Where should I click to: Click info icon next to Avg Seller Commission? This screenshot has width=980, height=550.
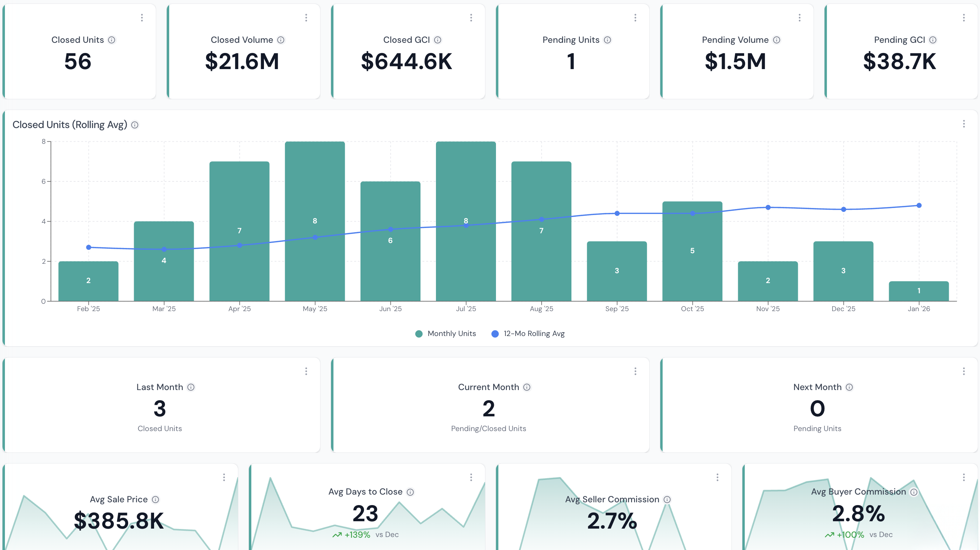tap(667, 499)
